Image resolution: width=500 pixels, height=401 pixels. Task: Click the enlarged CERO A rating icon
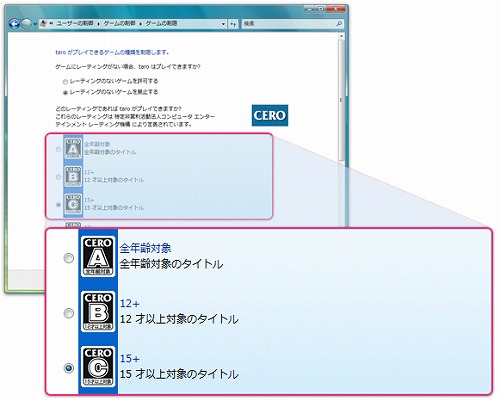pos(98,257)
